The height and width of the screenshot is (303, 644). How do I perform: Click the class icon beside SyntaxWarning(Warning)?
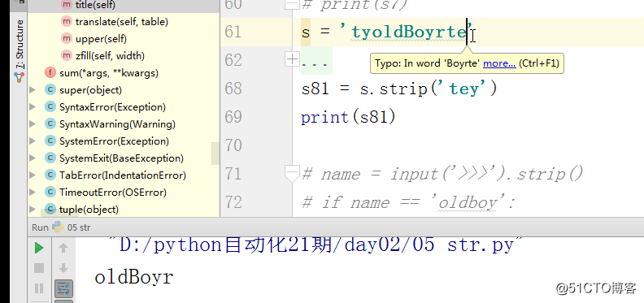50,124
